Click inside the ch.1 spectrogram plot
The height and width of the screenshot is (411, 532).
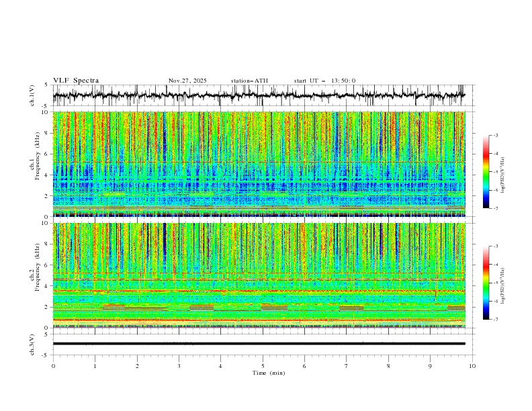(262, 164)
